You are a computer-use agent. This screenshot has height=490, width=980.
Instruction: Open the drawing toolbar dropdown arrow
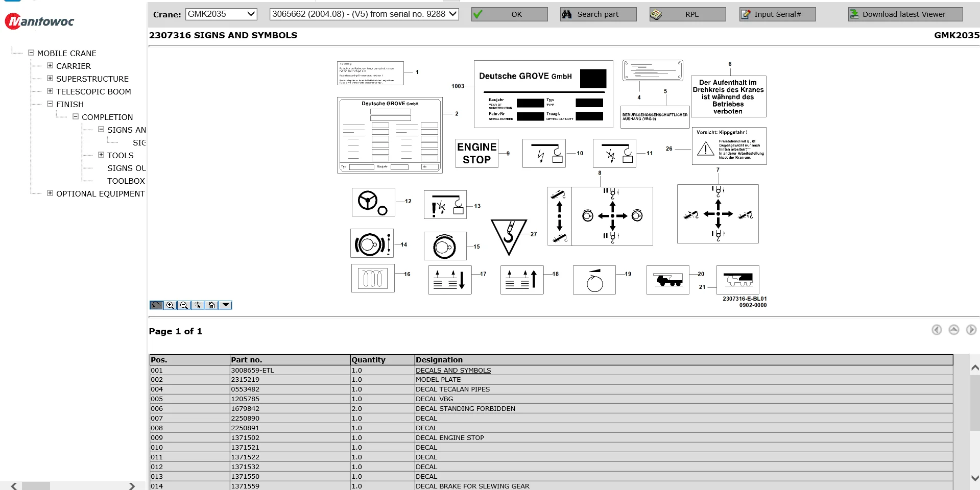click(225, 305)
